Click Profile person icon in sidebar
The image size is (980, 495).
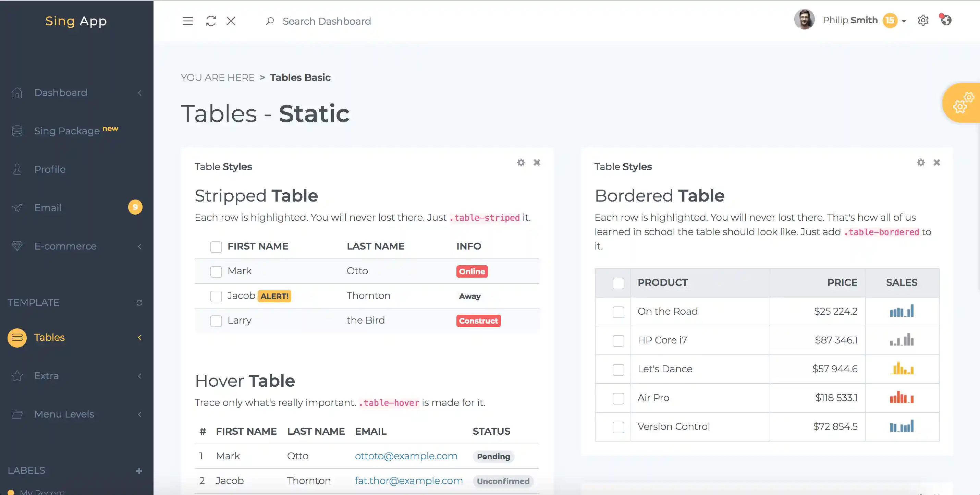point(17,169)
